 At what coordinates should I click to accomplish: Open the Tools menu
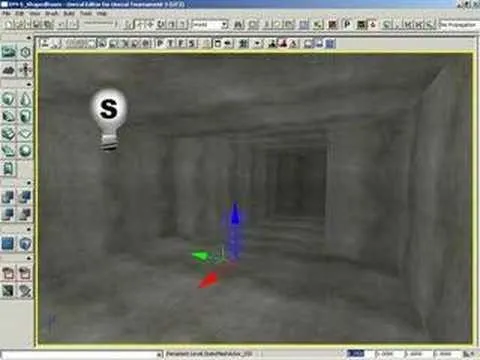[86, 13]
